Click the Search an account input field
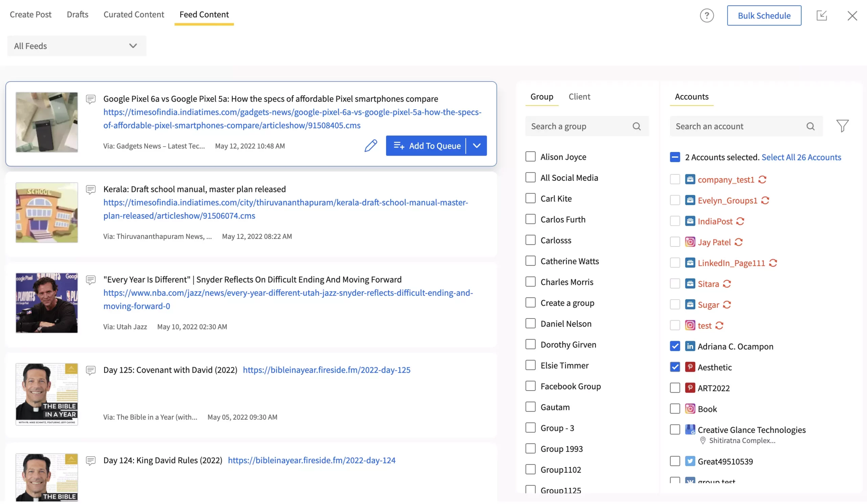This screenshot has height=504, width=867. click(746, 126)
